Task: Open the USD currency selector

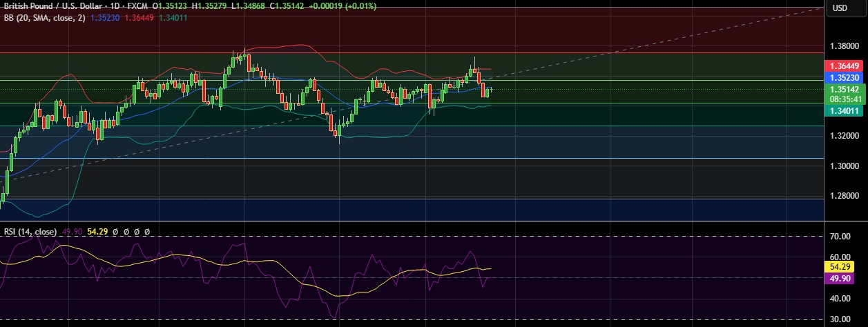Action: point(840,8)
